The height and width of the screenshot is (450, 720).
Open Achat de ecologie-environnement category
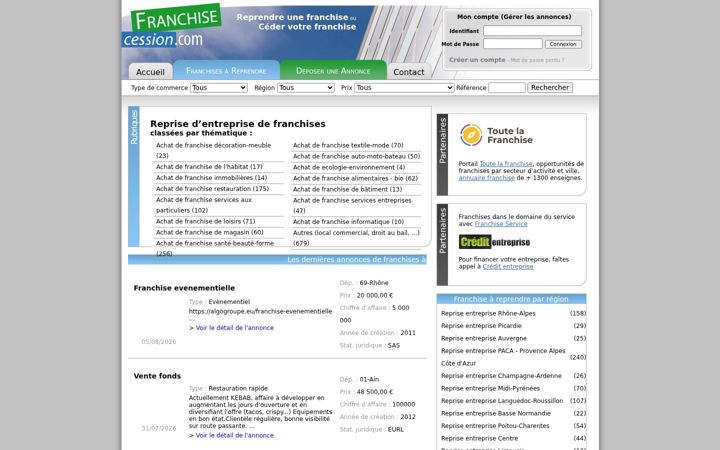pyautogui.click(x=349, y=167)
